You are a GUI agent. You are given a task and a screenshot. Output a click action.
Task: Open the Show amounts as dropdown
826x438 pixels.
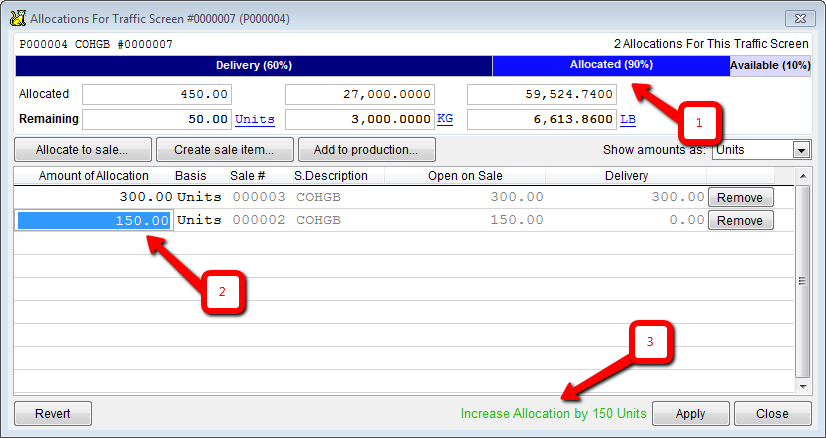coord(801,150)
